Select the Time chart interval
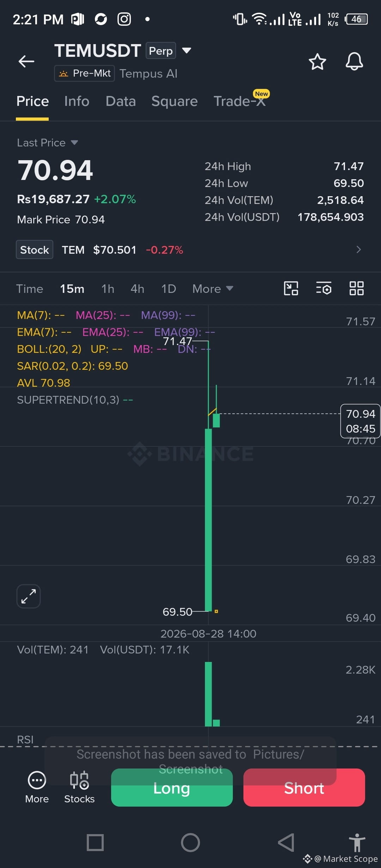The width and height of the screenshot is (381, 868). pos(30,289)
